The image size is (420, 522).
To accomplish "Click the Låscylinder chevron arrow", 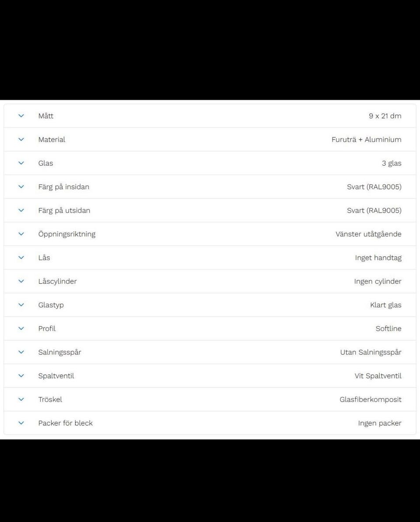I will (x=21, y=282).
